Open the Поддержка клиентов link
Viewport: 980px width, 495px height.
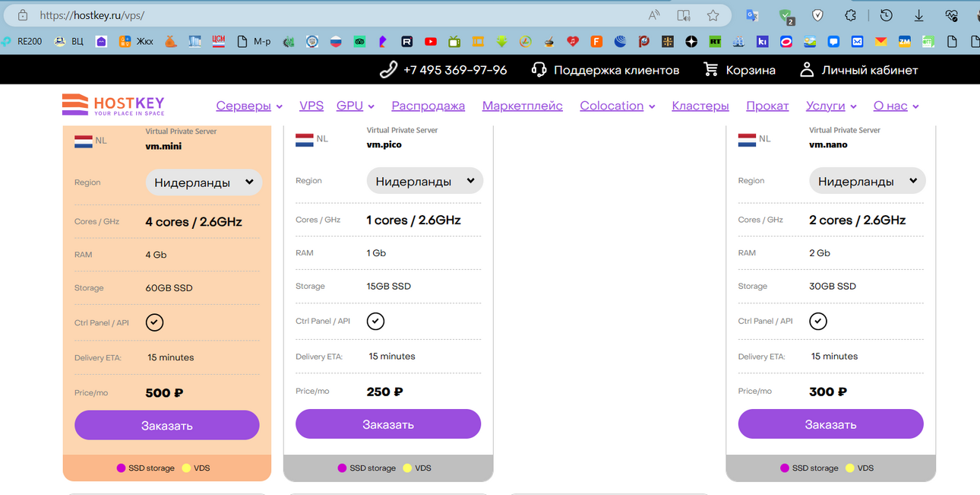coord(616,70)
